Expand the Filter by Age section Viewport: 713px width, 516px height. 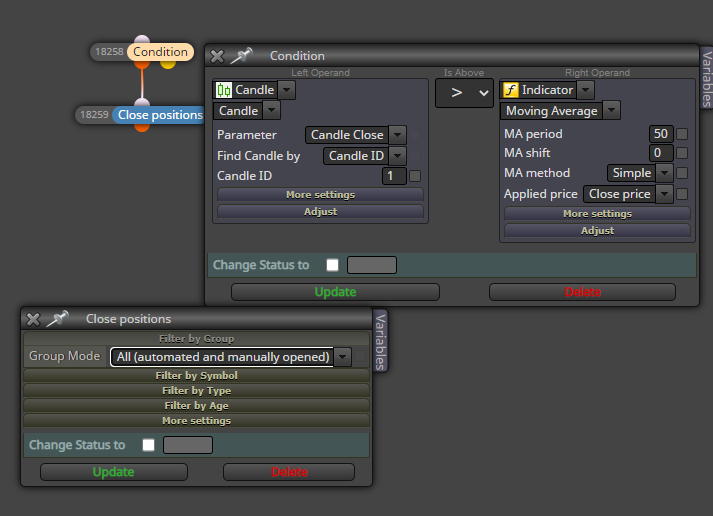click(196, 406)
